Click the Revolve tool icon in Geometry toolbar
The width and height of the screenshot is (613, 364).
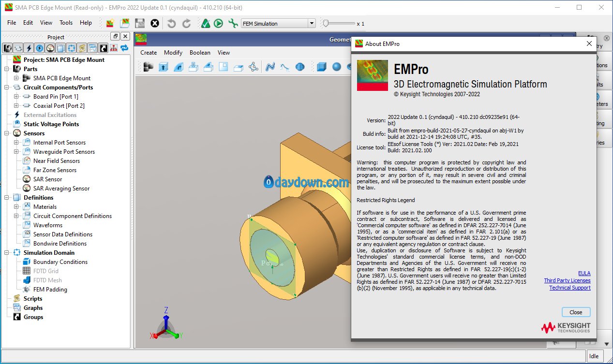(x=179, y=67)
